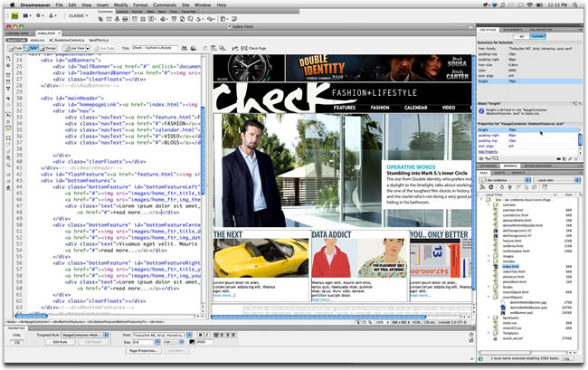Screen dimensions: 588x370
Task: Click the Page Properties button
Action: 143,351
